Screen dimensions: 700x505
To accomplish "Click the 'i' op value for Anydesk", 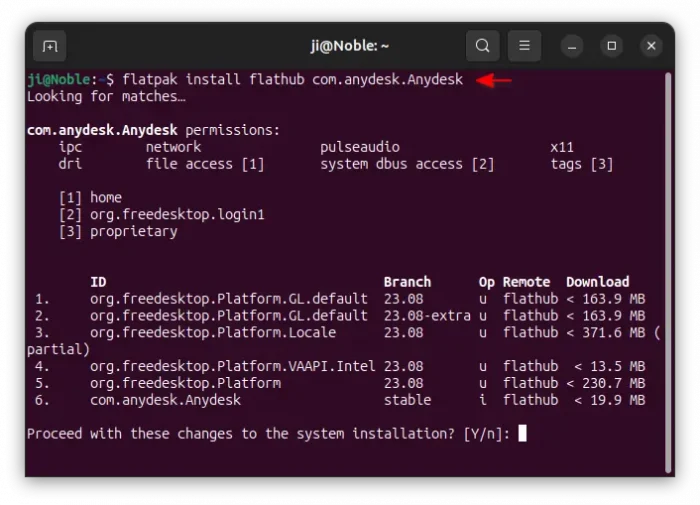I will [483, 400].
